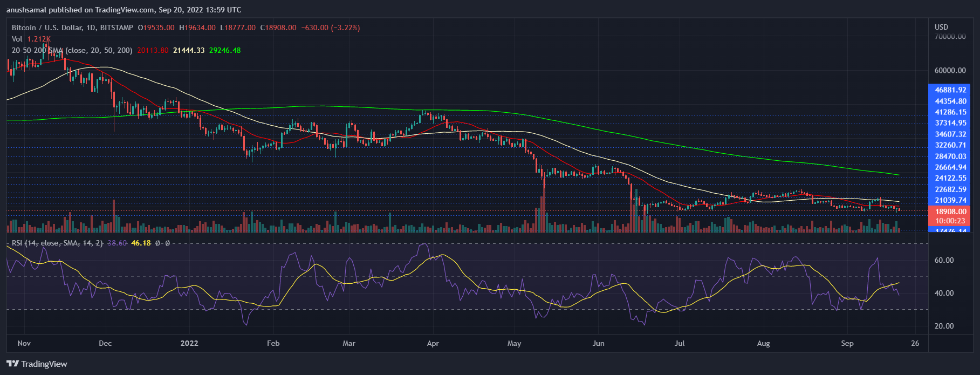Click the Dec label on time axis

[105, 343]
